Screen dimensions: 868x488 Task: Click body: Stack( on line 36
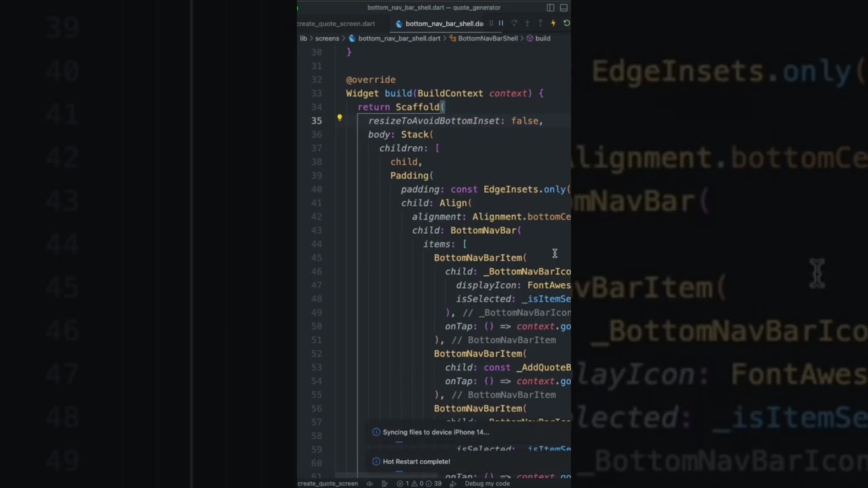point(401,134)
